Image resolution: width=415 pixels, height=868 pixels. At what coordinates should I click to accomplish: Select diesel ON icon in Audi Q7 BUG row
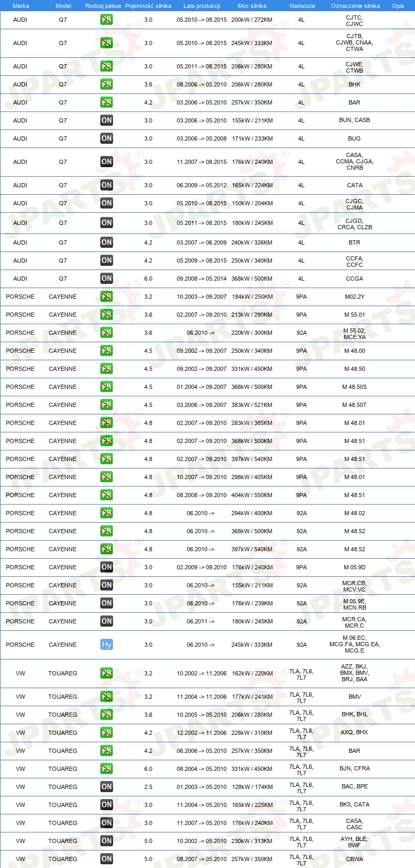point(107,138)
